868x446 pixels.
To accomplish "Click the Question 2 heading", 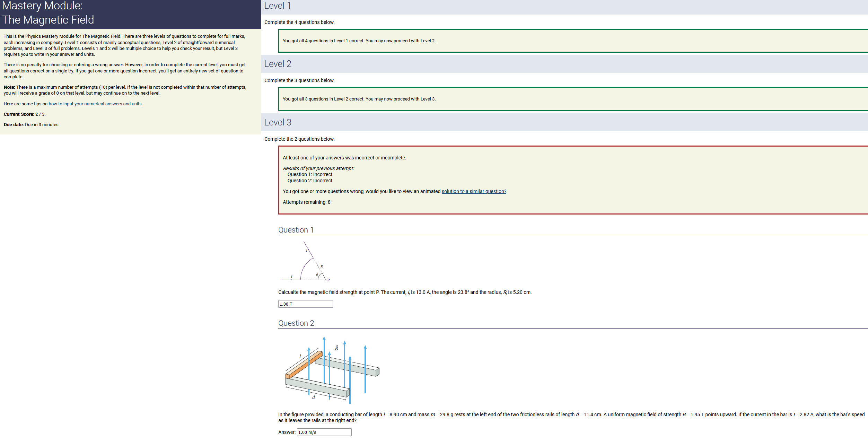I will tap(296, 323).
